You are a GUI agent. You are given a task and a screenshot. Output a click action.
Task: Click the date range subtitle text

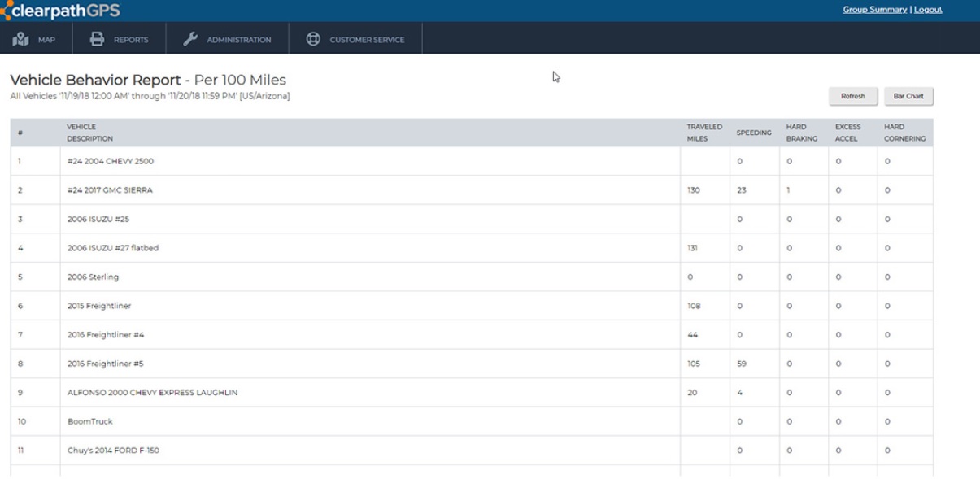click(x=150, y=96)
